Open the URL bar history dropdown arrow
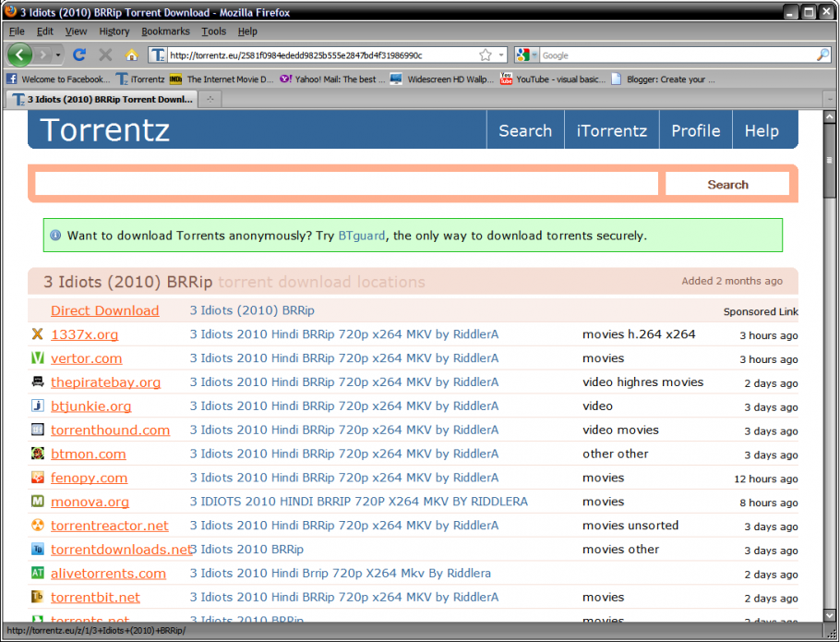The width and height of the screenshot is (840, 642). pos(501,55)
